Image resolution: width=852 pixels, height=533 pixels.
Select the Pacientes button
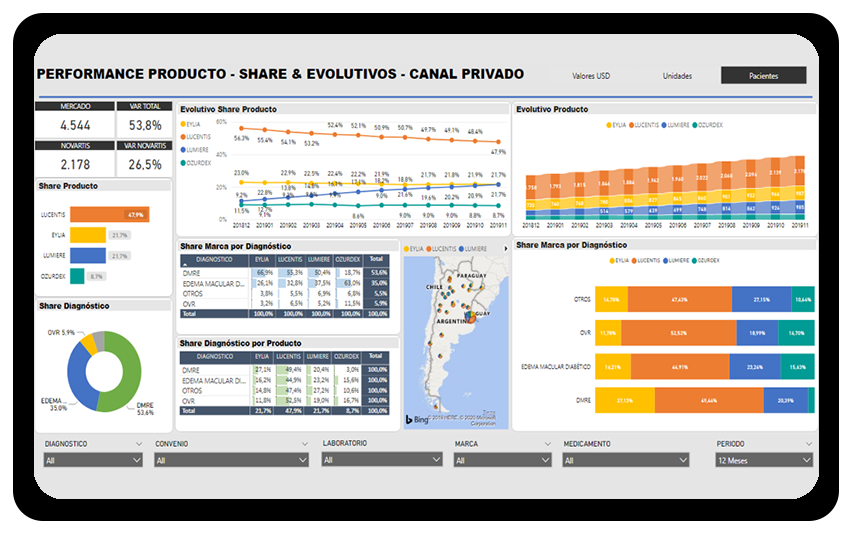763,76
